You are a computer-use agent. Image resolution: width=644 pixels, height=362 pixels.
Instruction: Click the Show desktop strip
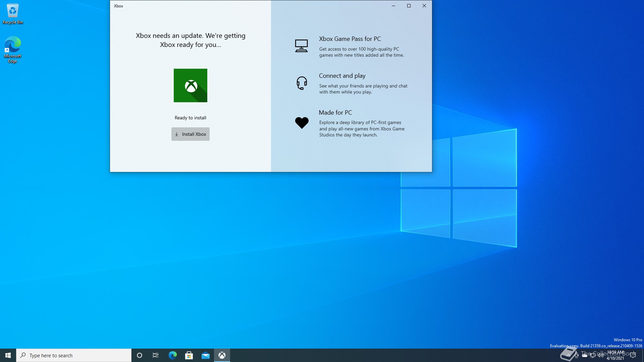click(x=643, y=355)
